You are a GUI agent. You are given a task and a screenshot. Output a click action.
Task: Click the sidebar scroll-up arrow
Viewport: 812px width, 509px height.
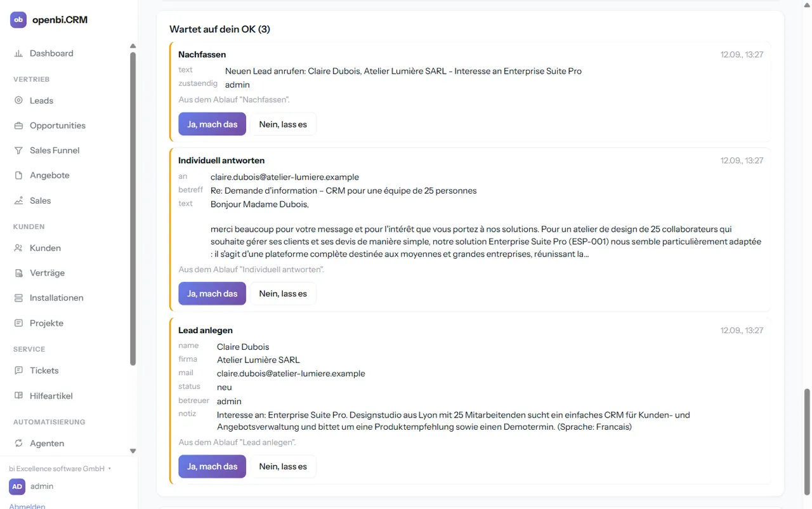coord(133,46)
